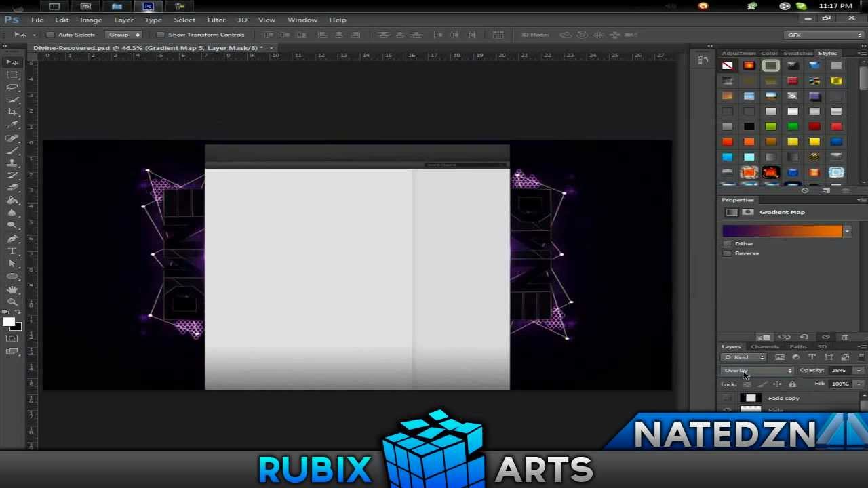
Task: Select the Path Selection tool
Action: 12,263
